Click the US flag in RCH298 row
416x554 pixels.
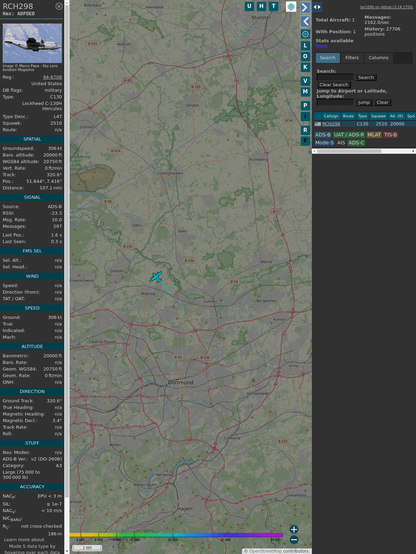(x=318, y=124)
